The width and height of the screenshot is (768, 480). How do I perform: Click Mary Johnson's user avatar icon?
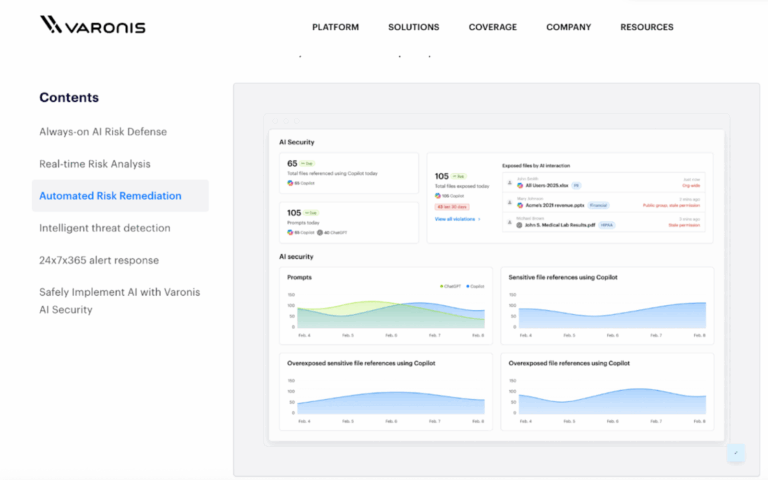click(509, 202)
